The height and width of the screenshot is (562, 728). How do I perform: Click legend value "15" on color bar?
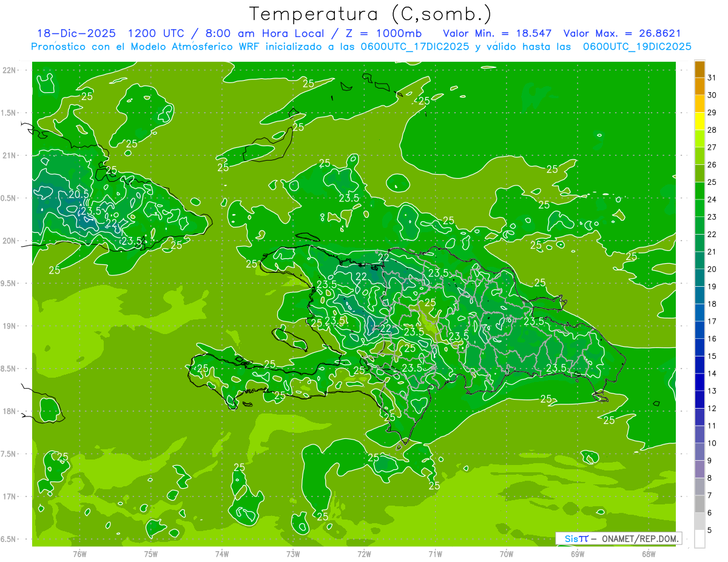712,356
